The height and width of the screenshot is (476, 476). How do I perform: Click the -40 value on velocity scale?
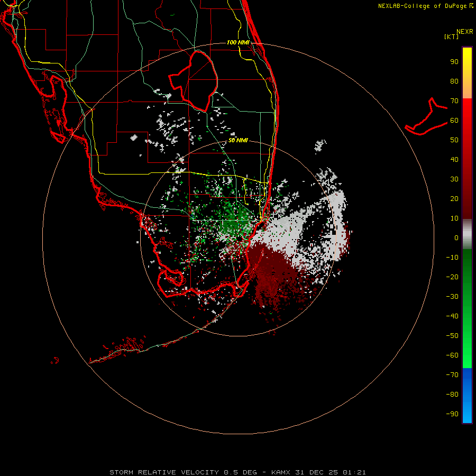[x=452, y=316]
